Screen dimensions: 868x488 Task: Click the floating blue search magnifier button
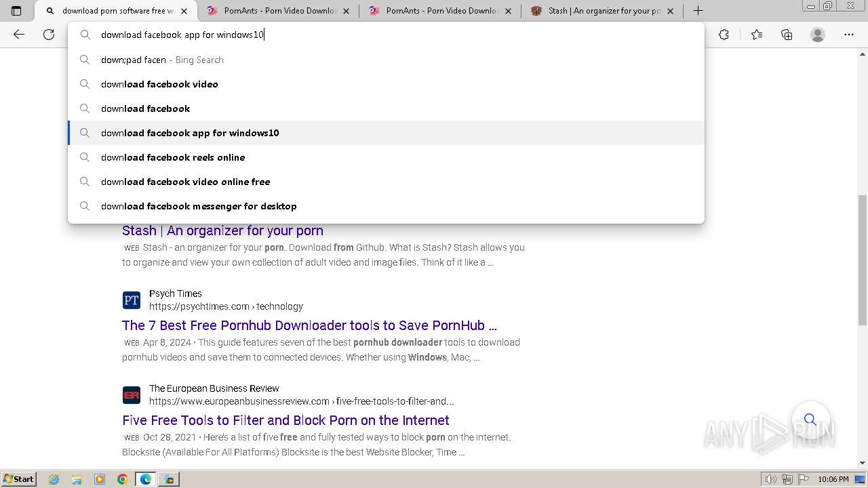[x=810, y=420]
